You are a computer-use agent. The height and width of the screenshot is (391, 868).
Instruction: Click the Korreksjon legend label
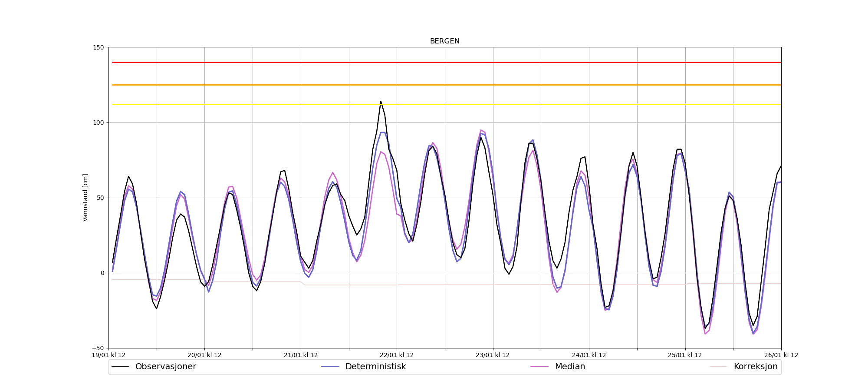click(x=755, y=367)
